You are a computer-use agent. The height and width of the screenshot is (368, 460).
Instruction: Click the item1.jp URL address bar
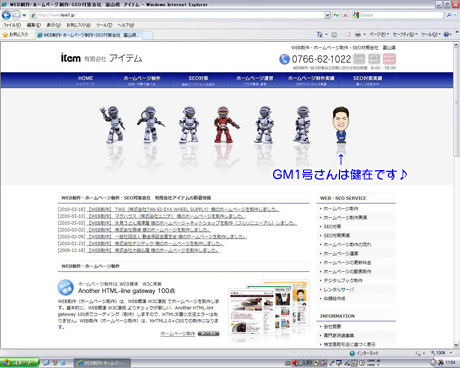[x=177, y=15]
